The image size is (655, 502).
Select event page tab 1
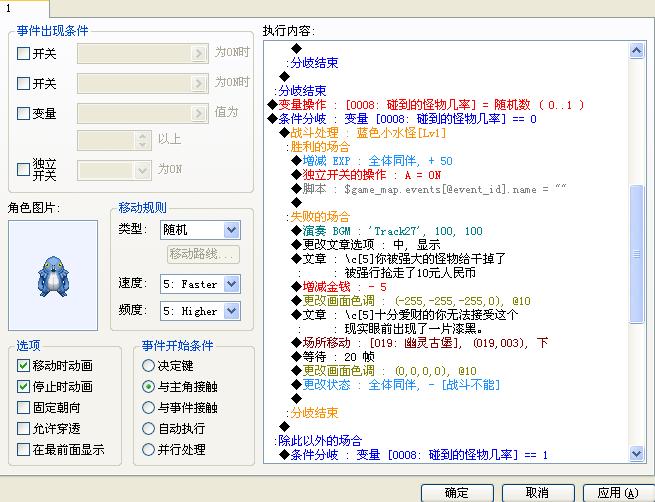pyautogui.click(x=24, y=8)
